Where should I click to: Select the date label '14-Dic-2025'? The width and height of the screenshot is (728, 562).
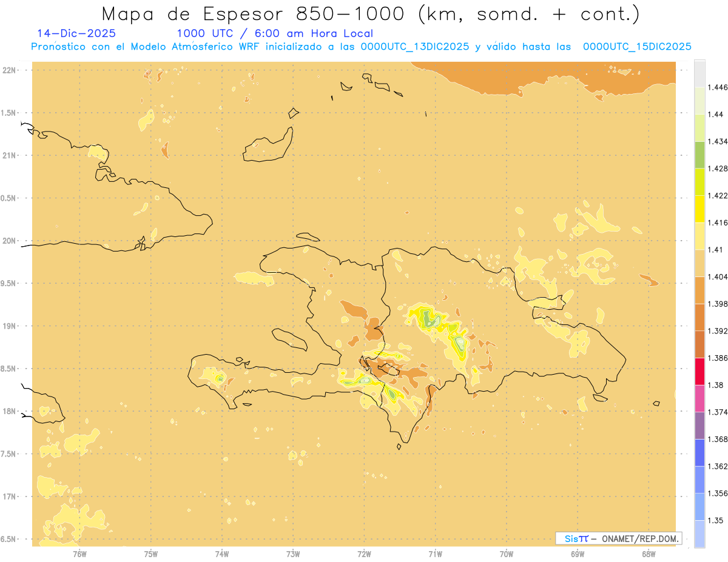[76, 33]
